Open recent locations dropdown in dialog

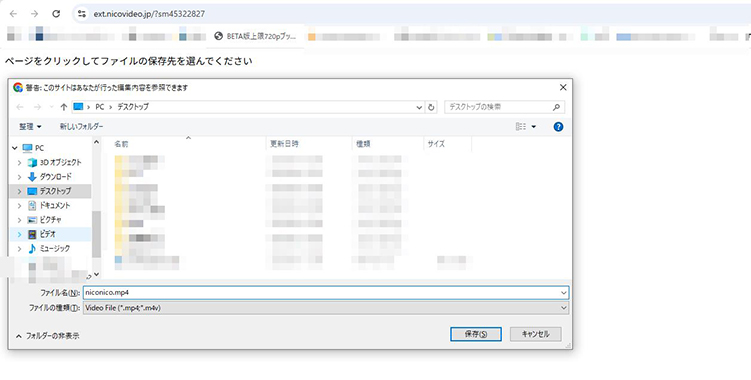point(51,107)
